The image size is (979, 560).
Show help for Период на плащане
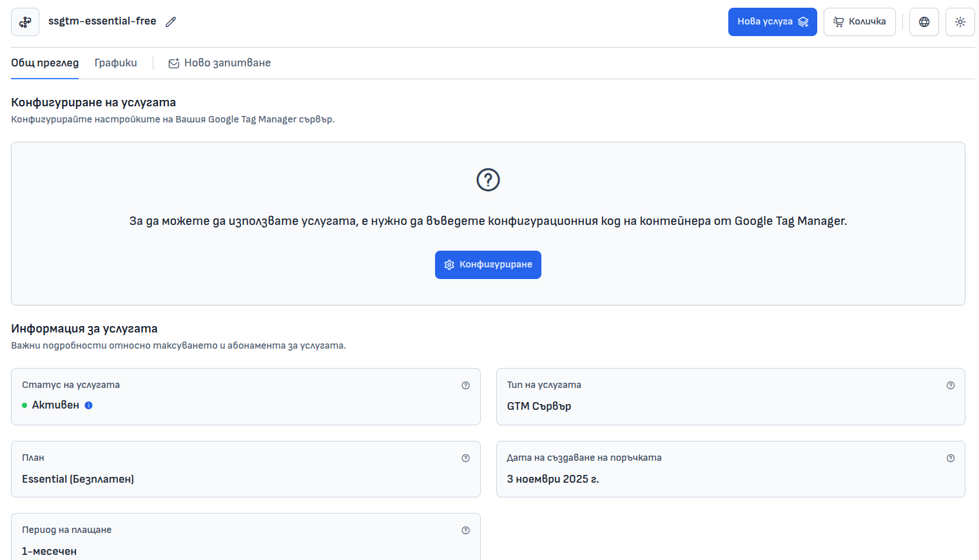click(x=465, y=530)
